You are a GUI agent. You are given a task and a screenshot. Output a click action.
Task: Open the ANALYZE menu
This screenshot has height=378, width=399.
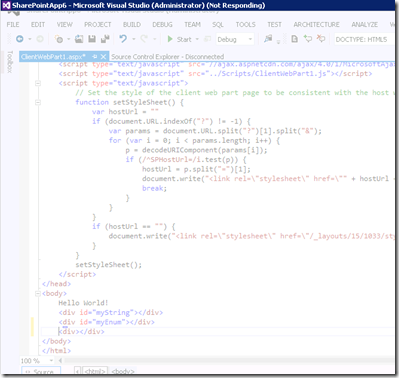pos(364,24)
